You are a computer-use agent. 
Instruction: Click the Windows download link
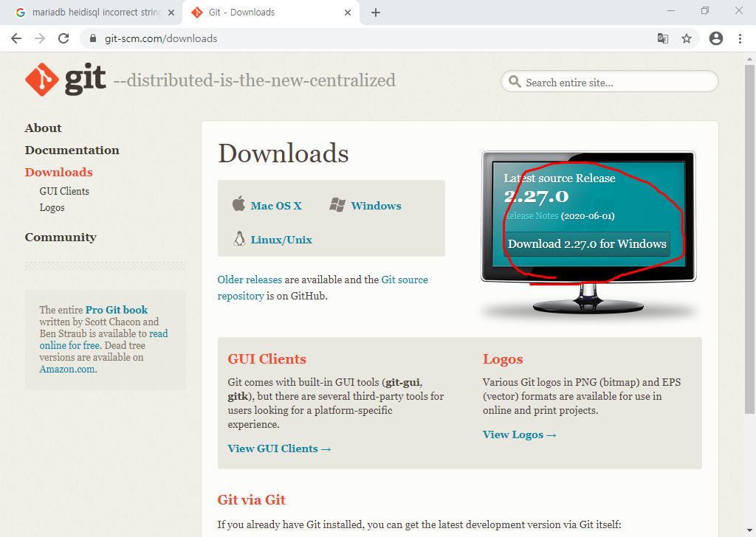click(376, 206)
